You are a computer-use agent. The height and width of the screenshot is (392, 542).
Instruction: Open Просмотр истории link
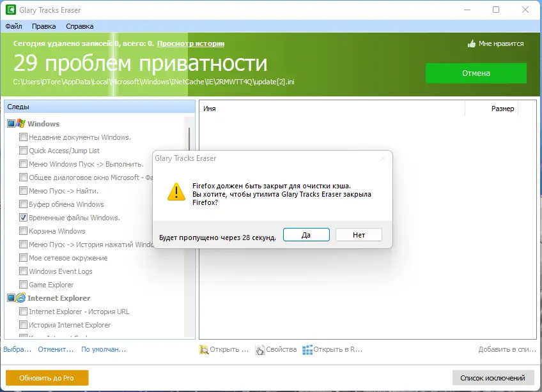click(x=191, y=43)
